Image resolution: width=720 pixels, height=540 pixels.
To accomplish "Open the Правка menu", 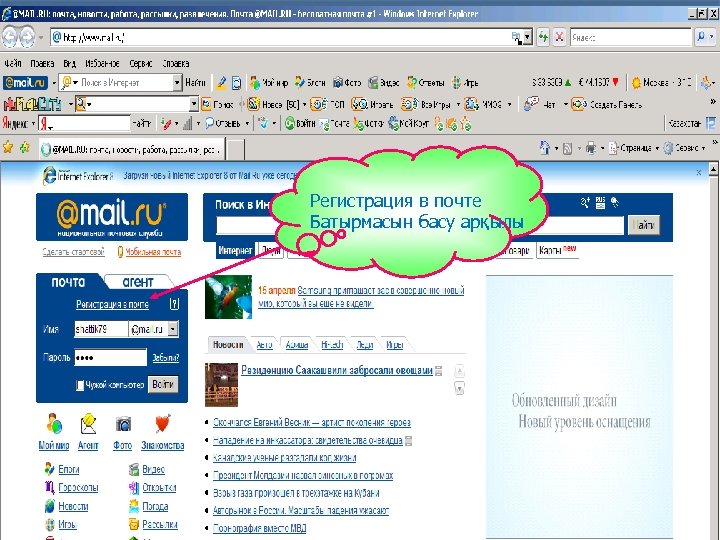I will click(42, 63).
